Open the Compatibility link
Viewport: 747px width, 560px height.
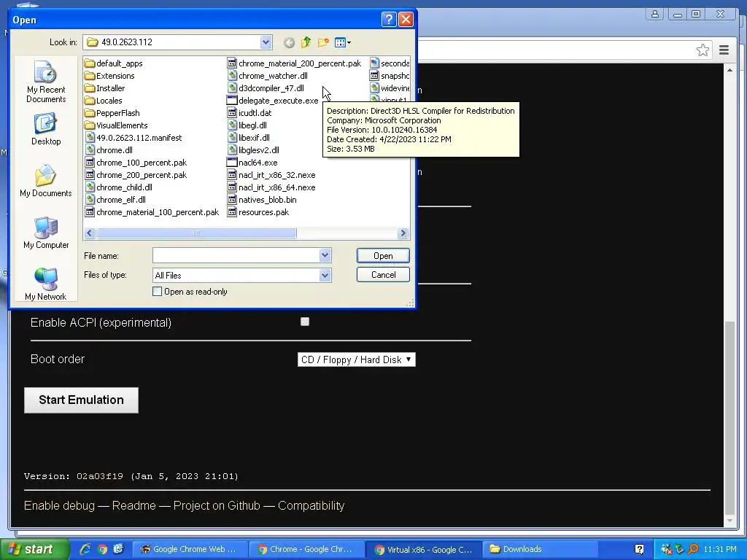(x=311, y=506)
